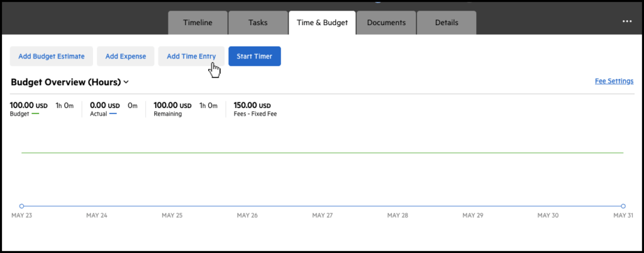Screen dimensions: 644x253
Task: Click the MAY 24 axis label
Action: pos(96,215)
